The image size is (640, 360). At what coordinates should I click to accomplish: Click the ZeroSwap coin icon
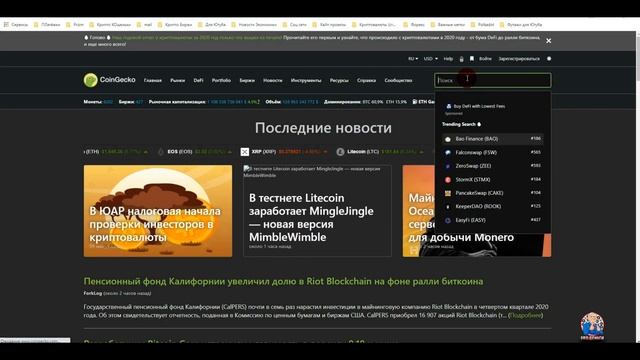tap(448, 166)
